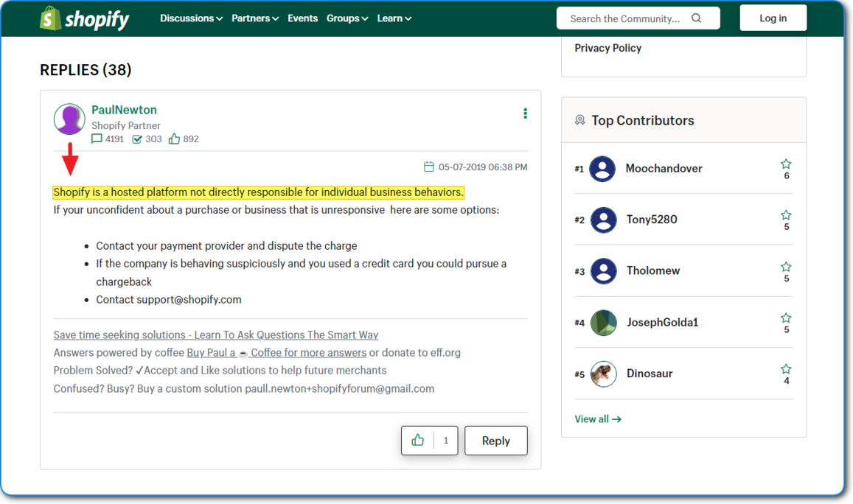Open the Shopify logo home link
The height and width of the screenshot is (504, 853).
84,18
